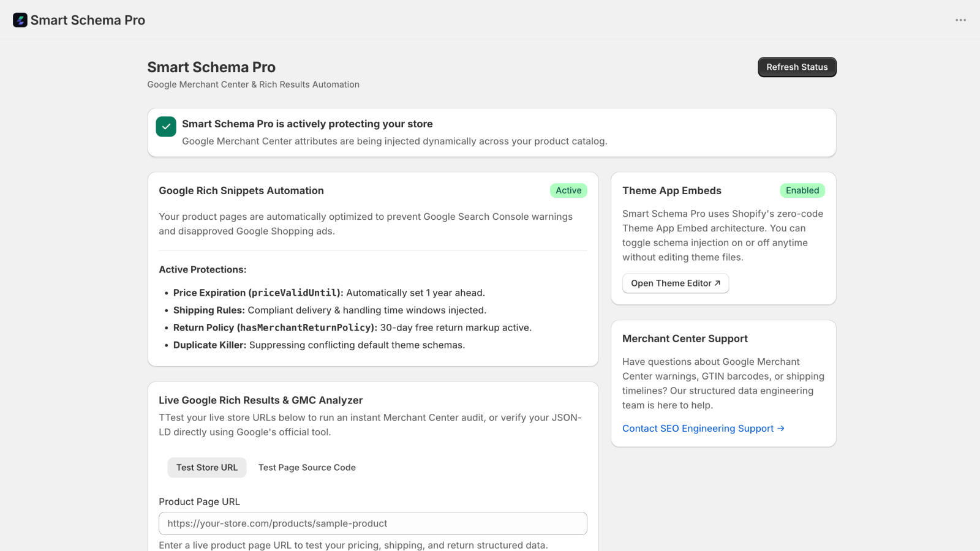
Task: Click the Enabled badge on Theme App Embeds
Action: pyautogui.click(x=802, y=190)
